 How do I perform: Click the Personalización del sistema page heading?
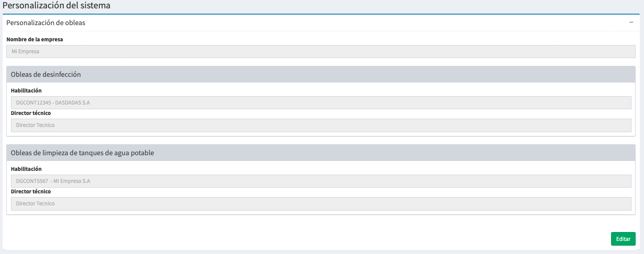[x=57, y=6]
